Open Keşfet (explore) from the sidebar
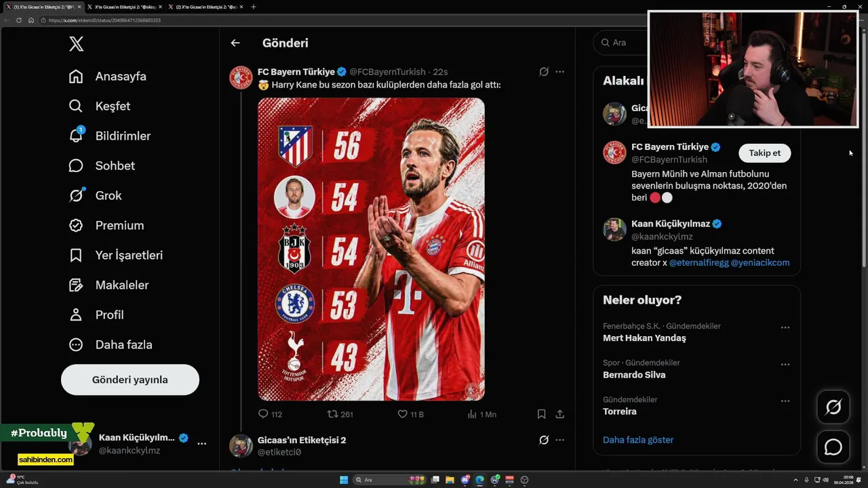Screen dimensions: 868x488 click(x=99, y=106)
